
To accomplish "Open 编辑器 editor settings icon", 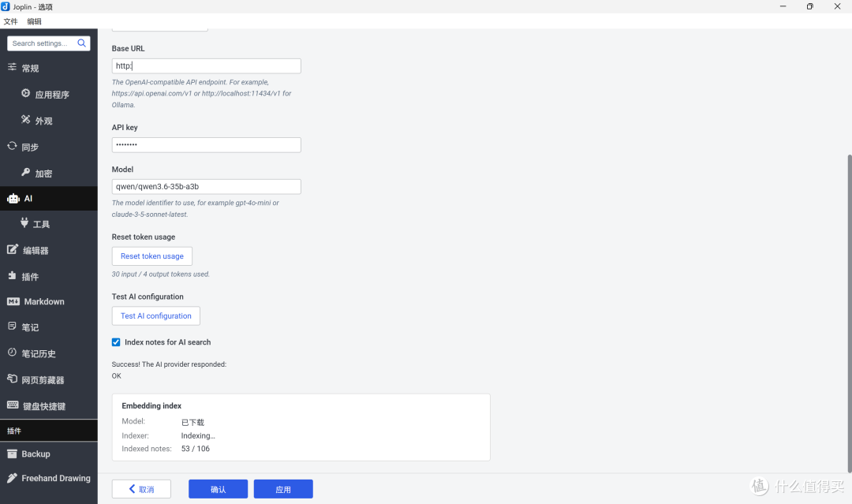I will coord(13,249).
